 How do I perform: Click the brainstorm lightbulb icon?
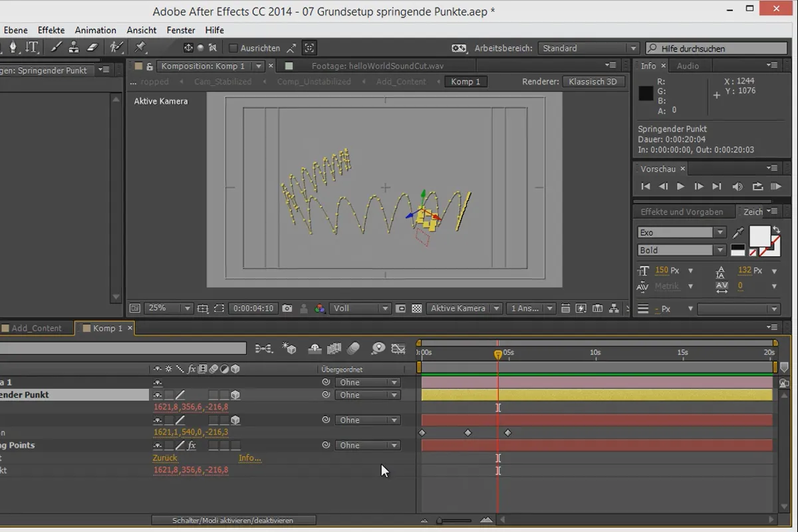point(378,348)
